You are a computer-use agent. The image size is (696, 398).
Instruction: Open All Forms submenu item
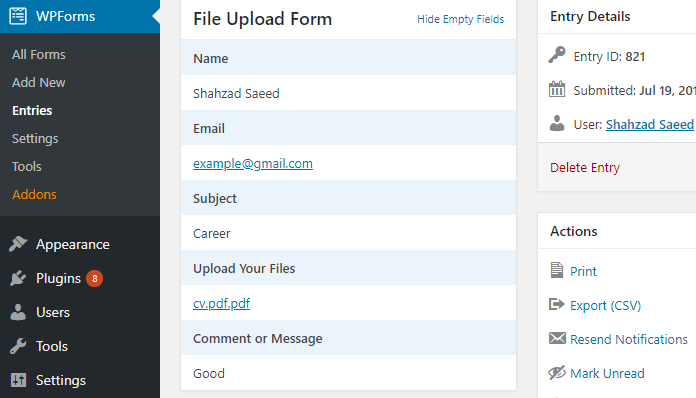point(39,55)
